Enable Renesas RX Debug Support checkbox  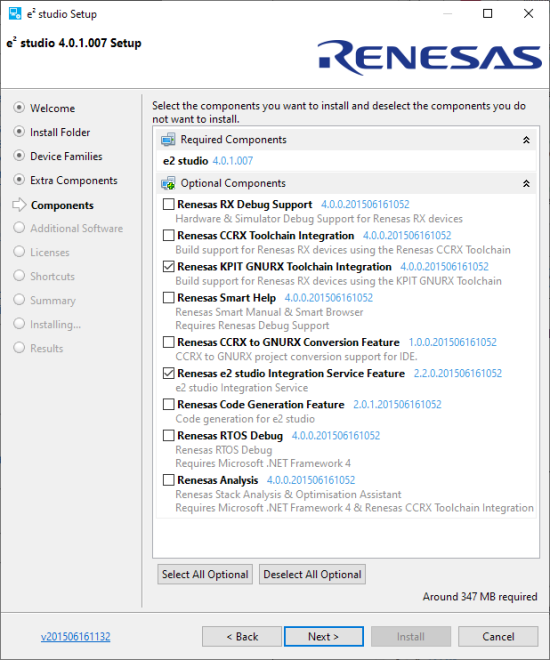(168, 204)
